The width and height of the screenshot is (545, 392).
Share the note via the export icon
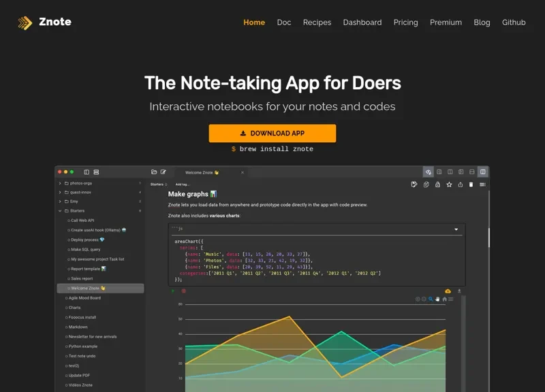click(x=461, y=184)
